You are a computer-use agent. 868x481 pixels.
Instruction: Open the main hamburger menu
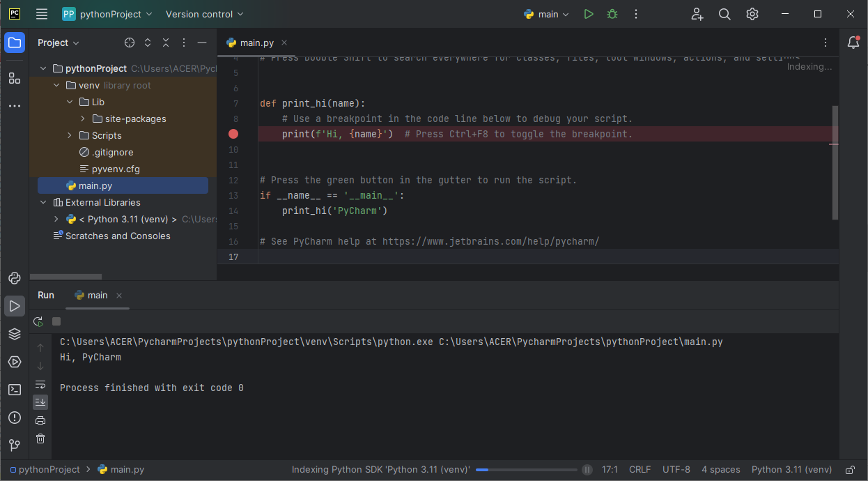point(42,14)
